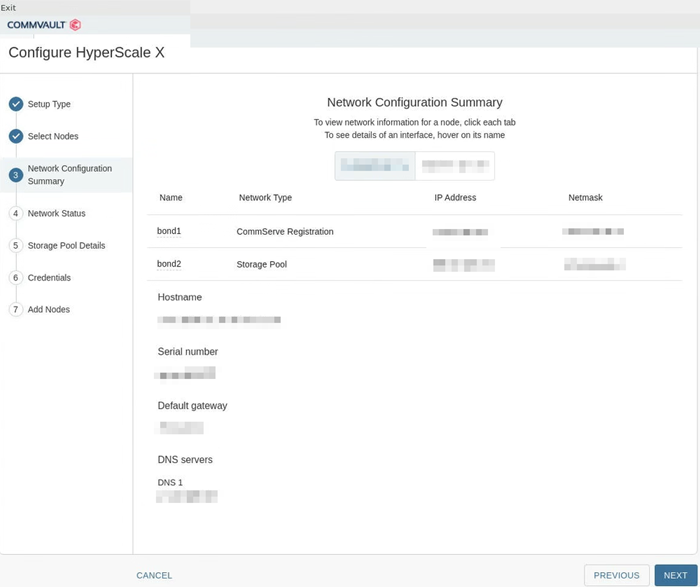Viewport: 700px width, 587px height.
Task: Click CANCEL to abort configuration
Action: 154,575
